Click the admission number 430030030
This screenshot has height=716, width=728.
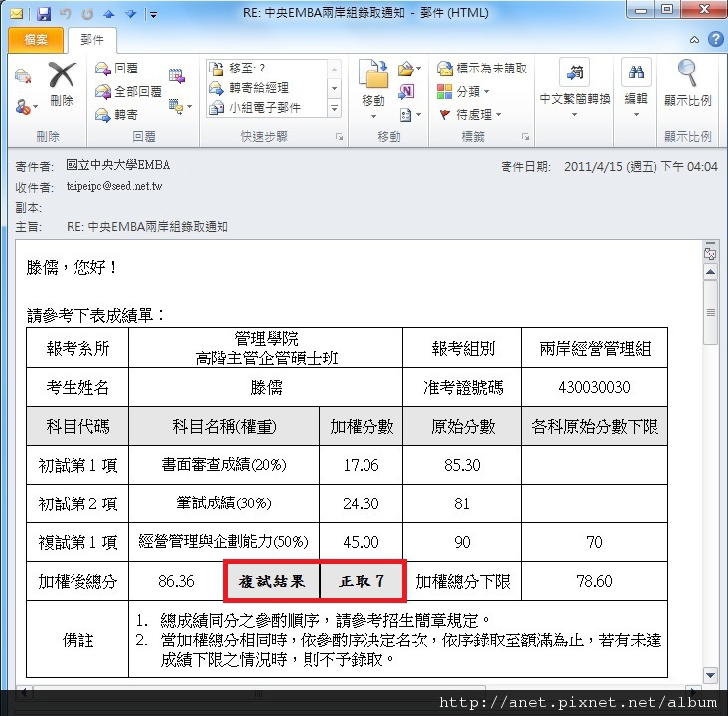pyautogui.click(x=594, y=387)
